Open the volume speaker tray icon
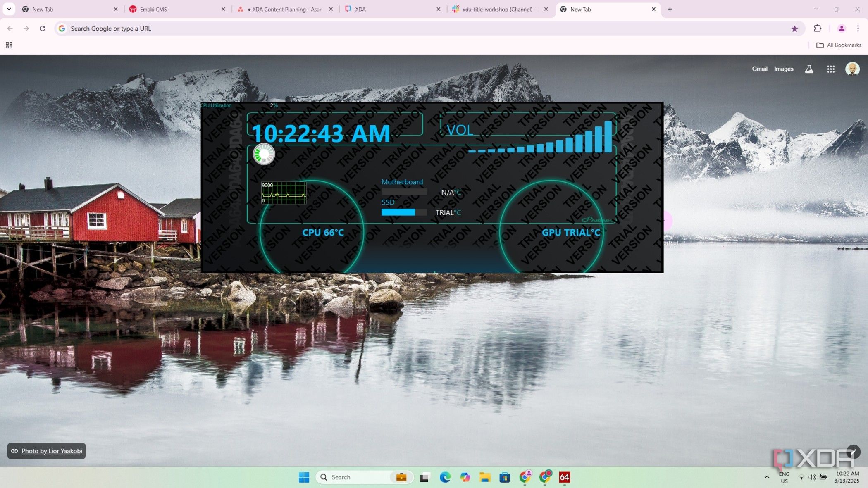The width and height of the screenshot is (868, 488). (812, 477)
